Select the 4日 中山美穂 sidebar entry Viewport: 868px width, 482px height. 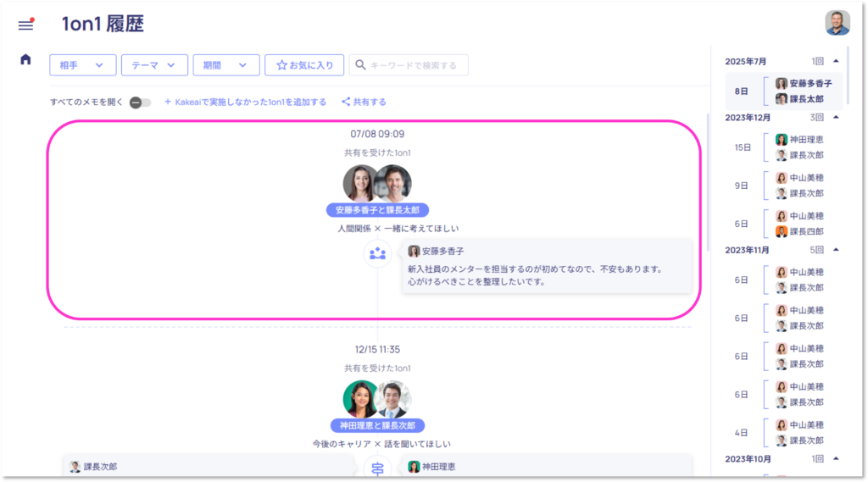point(783,433)
